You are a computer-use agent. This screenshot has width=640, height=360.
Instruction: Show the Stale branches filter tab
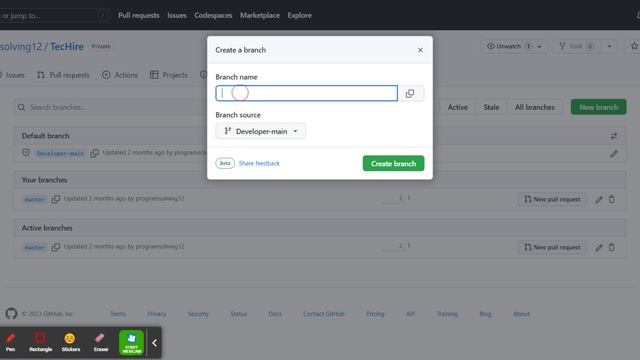[491, 107]
